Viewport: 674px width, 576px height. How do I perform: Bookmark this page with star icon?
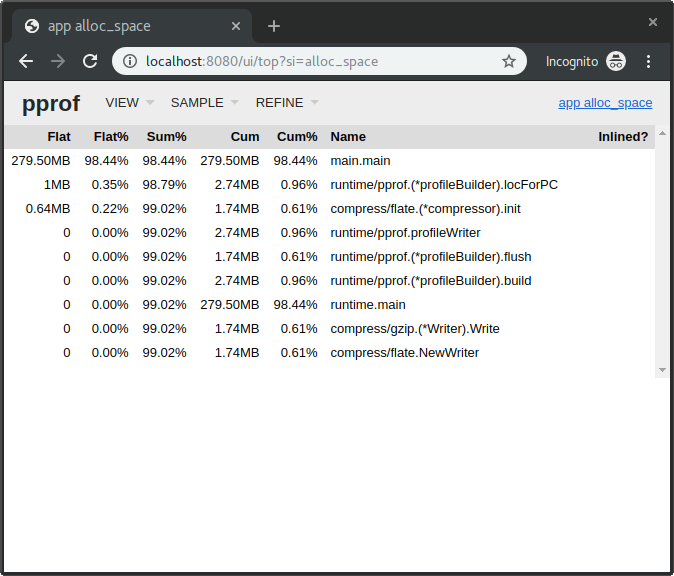click(509, 61)
